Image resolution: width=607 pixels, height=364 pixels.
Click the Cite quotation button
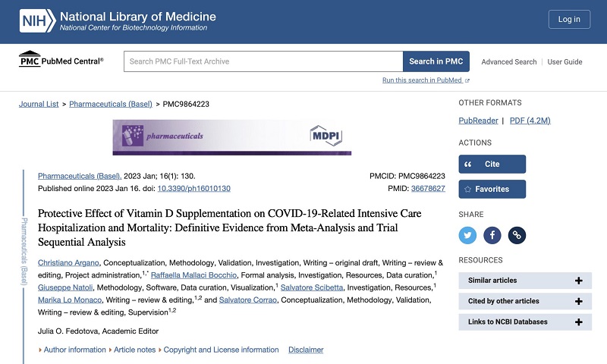click(x=492, y=165)
